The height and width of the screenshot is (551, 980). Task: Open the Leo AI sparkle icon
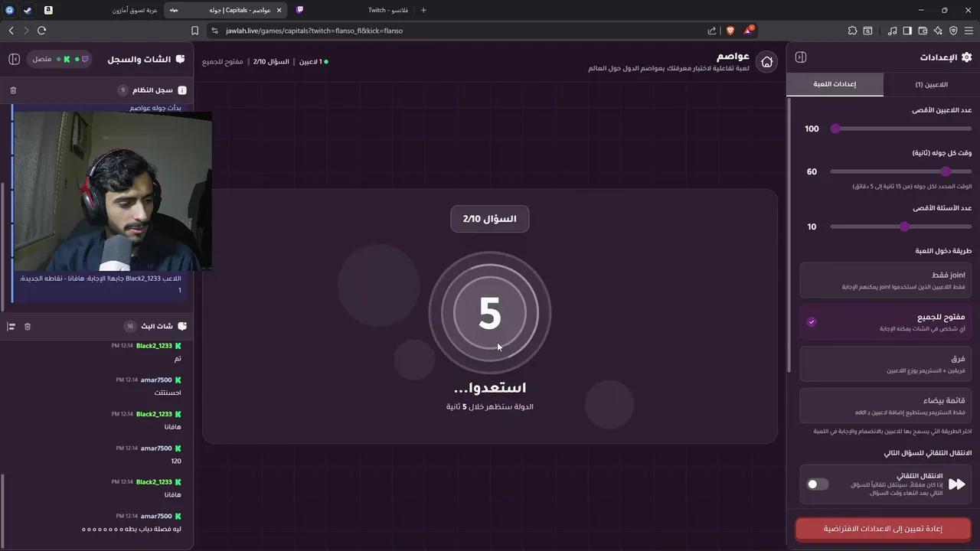tap(938, 31)
